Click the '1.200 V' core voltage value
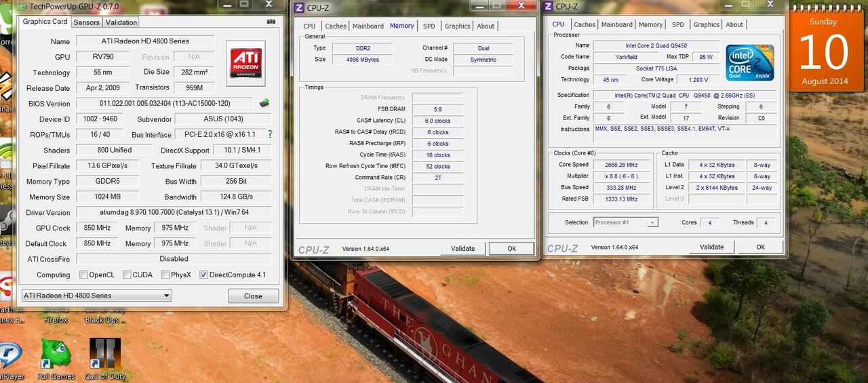This screenshot has height=383, width=868. tap(697, 80)
